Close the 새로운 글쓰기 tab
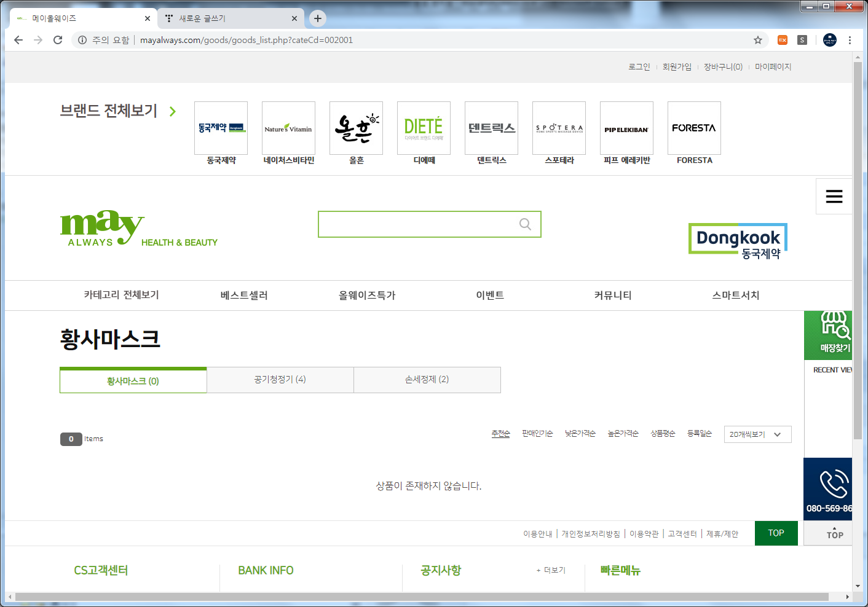This screenshot has height=607, width=868. pos(294,18)
